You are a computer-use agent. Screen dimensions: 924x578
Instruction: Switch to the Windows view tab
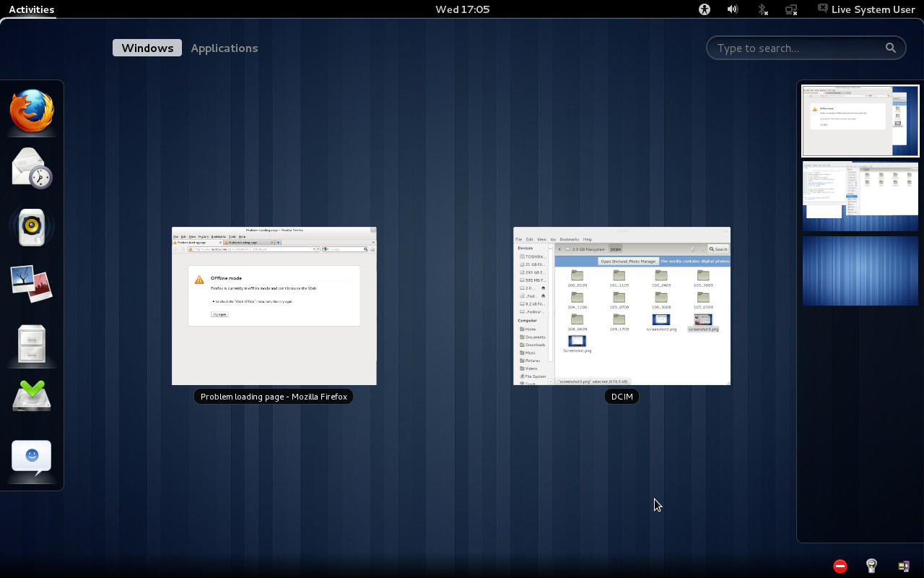(x=147, y=48)
